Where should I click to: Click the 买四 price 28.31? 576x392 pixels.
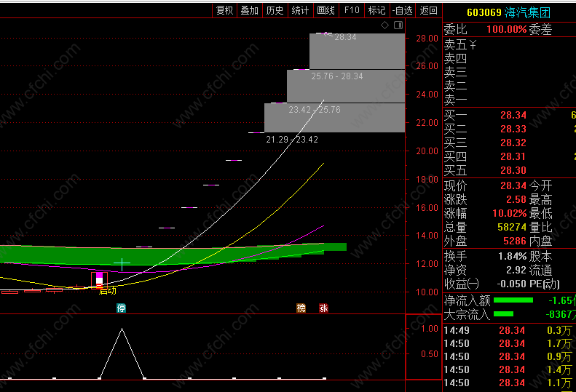pyautogui.click(x=513, y=156)
